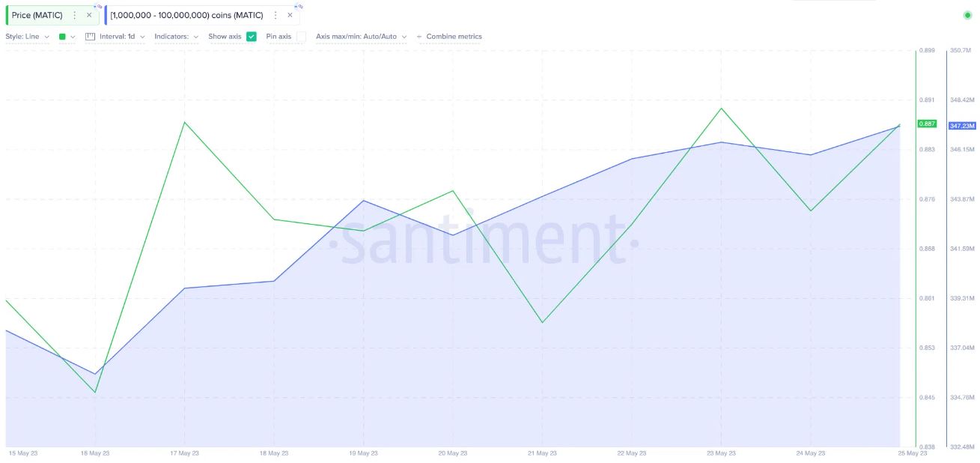
Task: Click the green 0.887 price axis label
Action: pos(926,124)
